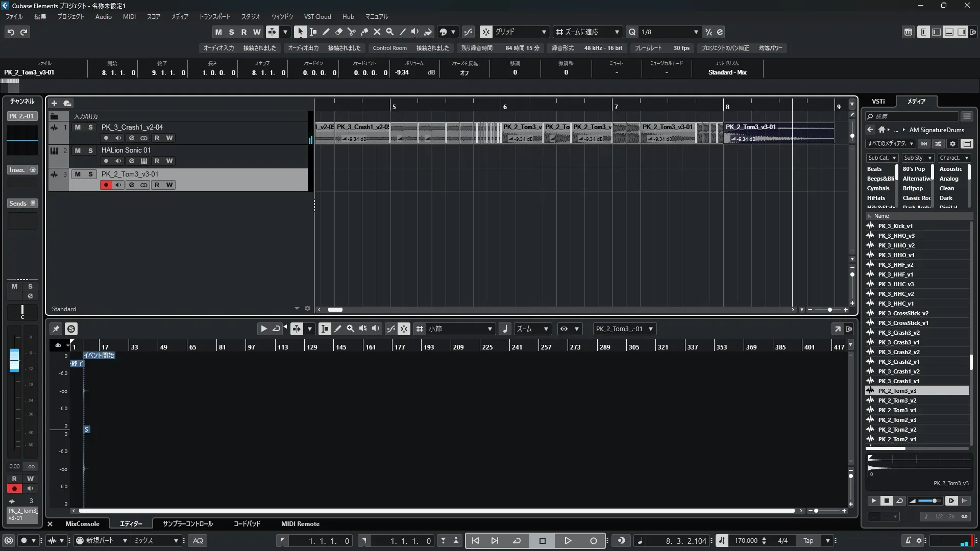Adjust the media preview volume slider
Image resolution: width=980 pixels, height=551 pixels.
coord(934,501)
